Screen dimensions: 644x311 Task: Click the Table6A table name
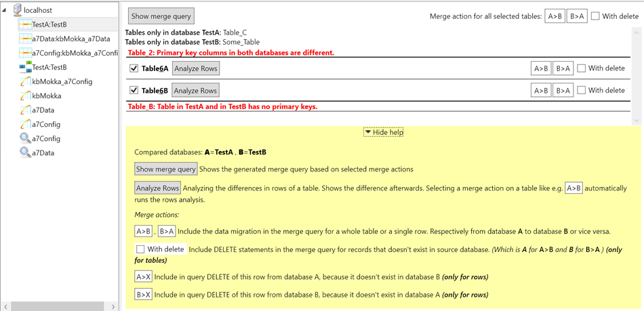point(155,68)
